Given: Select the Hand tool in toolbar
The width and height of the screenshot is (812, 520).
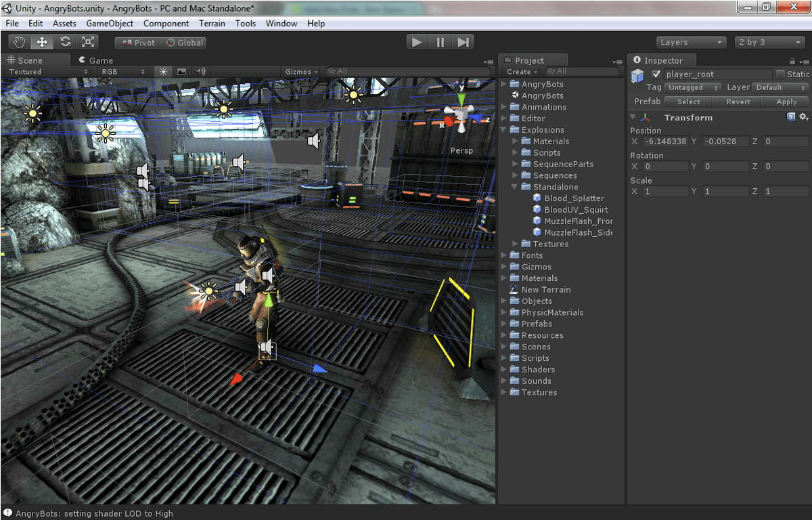Looking at the screenshot, I should click(20, 42).
